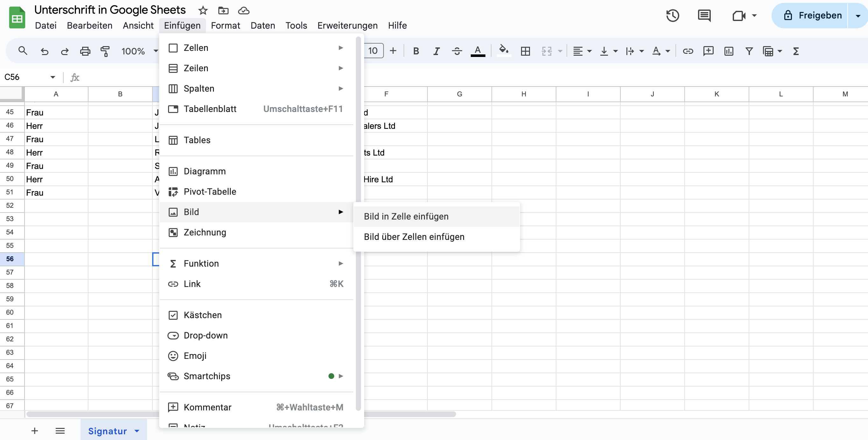Insert a Drop-down
This screenshot has width=868, height=440.
257,336
